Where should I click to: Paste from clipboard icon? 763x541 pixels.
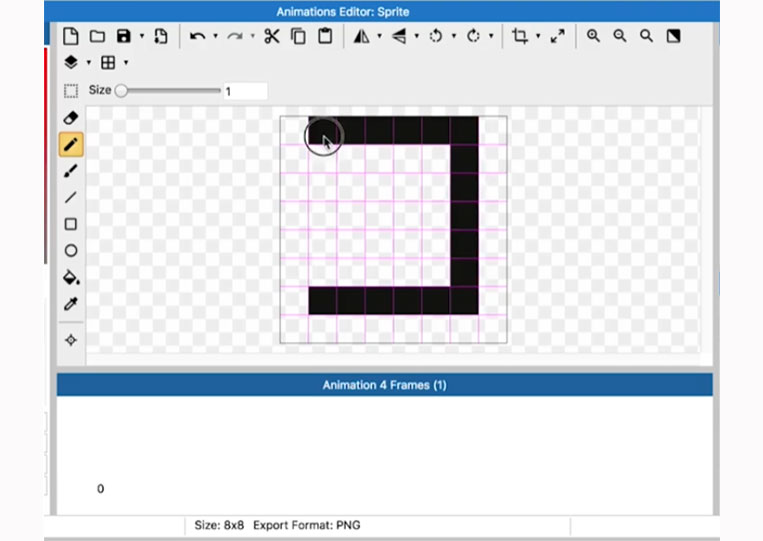pos(325,36)
